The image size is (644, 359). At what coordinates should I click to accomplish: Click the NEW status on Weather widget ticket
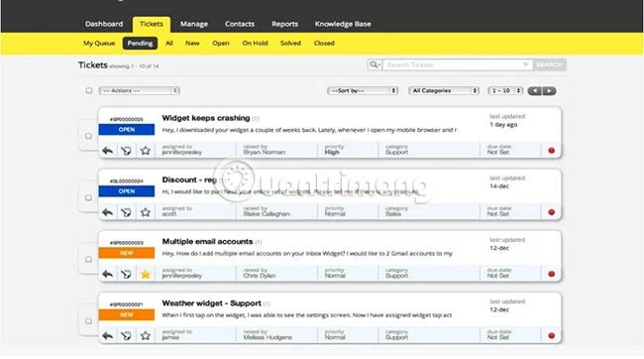point(127,314)
